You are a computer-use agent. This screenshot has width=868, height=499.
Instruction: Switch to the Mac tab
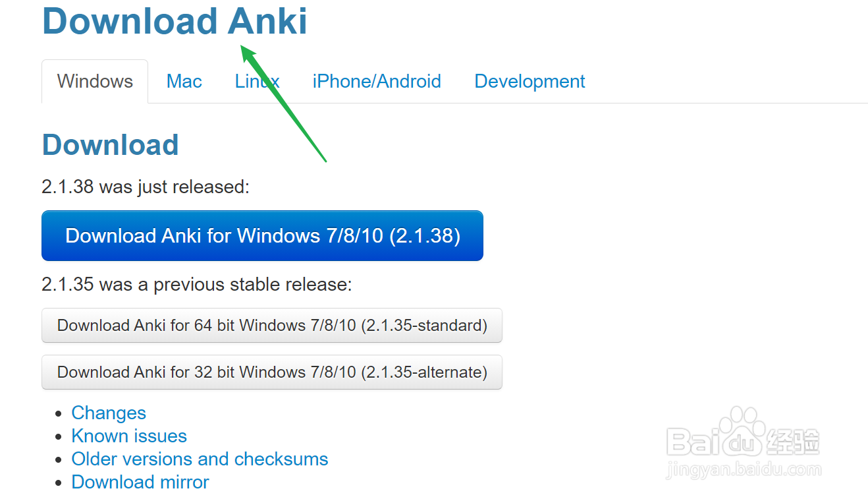point(184,81)
